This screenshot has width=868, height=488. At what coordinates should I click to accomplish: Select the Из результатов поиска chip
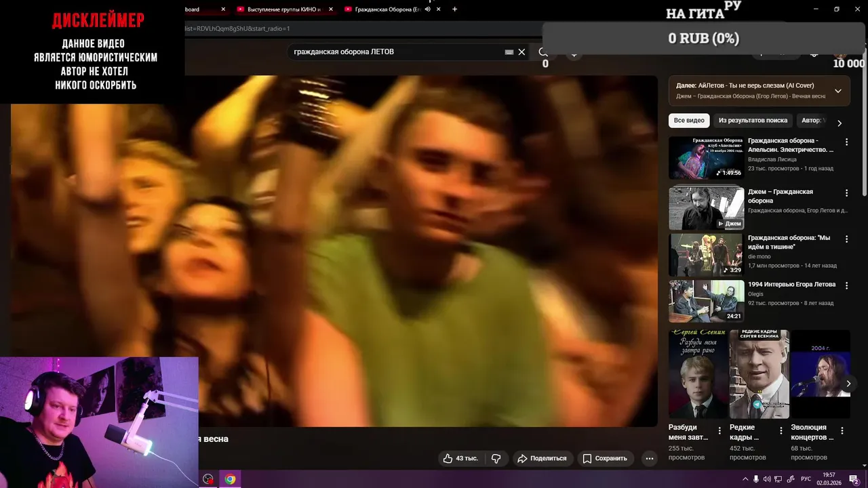pos(753,121)
